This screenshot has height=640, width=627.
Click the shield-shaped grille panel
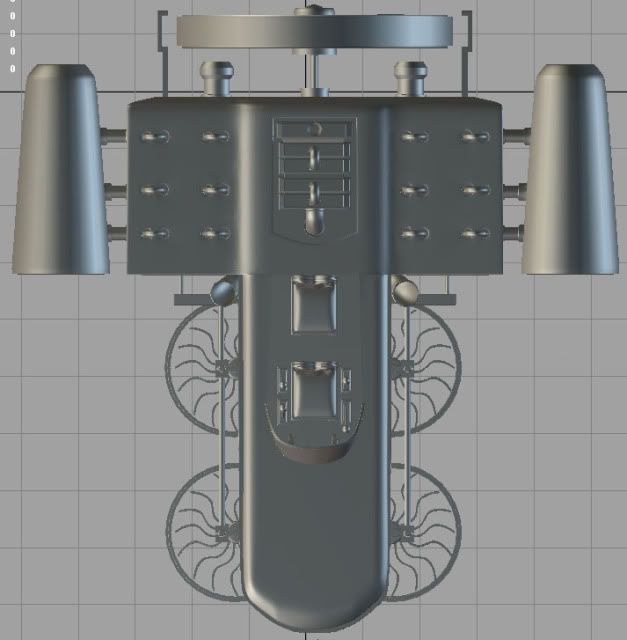[x=315, y=179]
